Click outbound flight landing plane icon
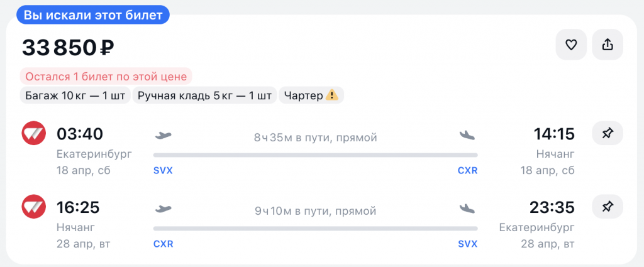Screen dimensions: 644x267 (x=467, y=134)
